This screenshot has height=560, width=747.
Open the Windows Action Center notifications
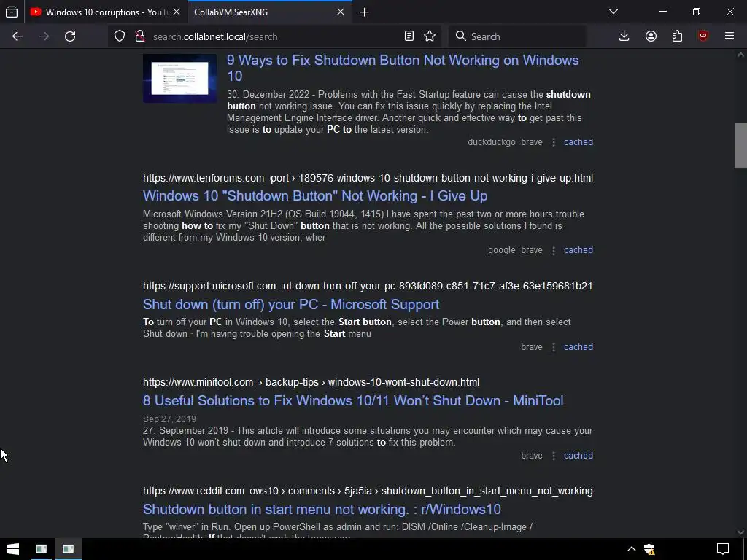click(723, 549)
